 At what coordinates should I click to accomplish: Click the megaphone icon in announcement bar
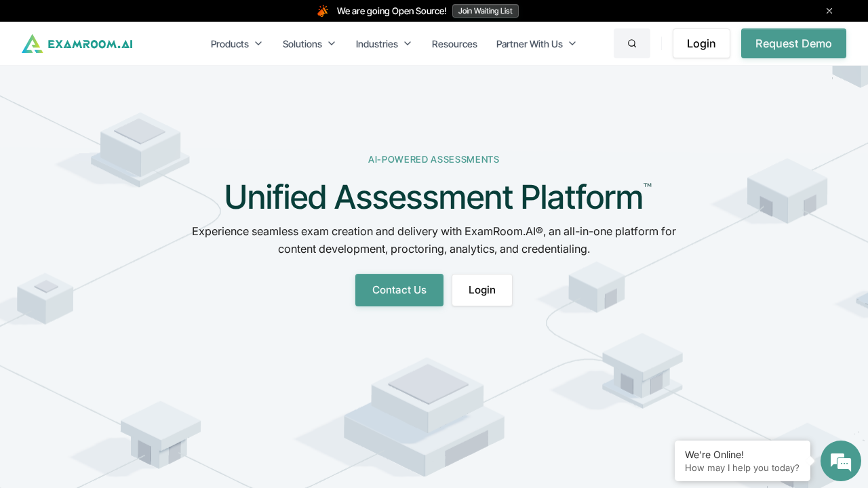pyautogui.click(x=323, y=11)
